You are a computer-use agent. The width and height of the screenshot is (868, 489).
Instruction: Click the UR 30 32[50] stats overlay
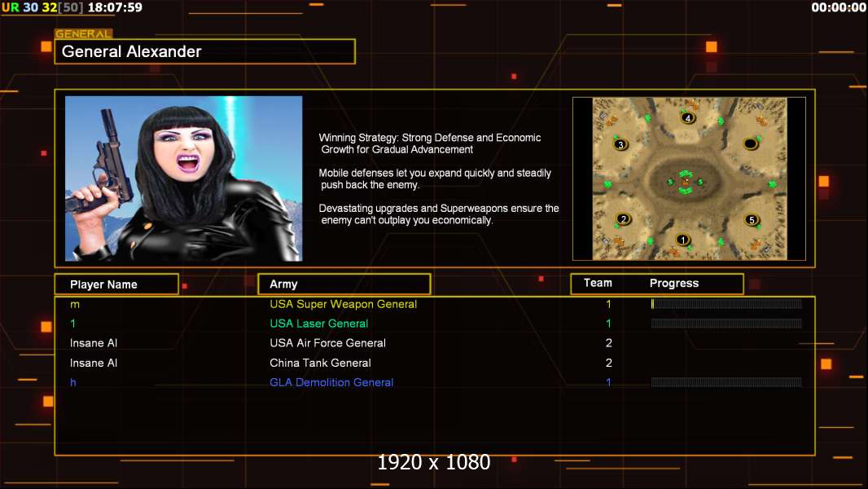click(x=42, y=8)
